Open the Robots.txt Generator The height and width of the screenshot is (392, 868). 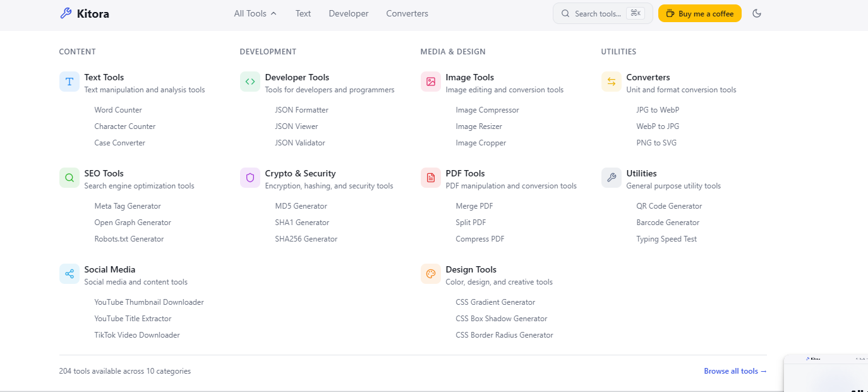tap(129, 239)
